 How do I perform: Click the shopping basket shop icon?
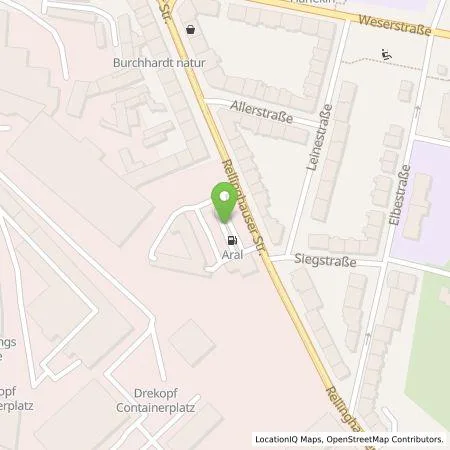[x=190, y=30]
